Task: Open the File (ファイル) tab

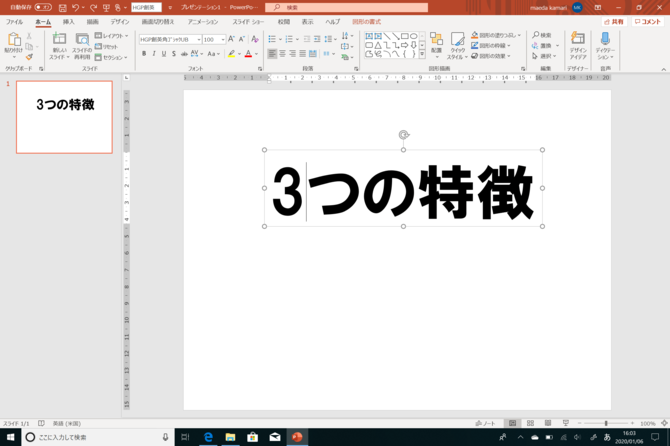Action: pos(15,22)
